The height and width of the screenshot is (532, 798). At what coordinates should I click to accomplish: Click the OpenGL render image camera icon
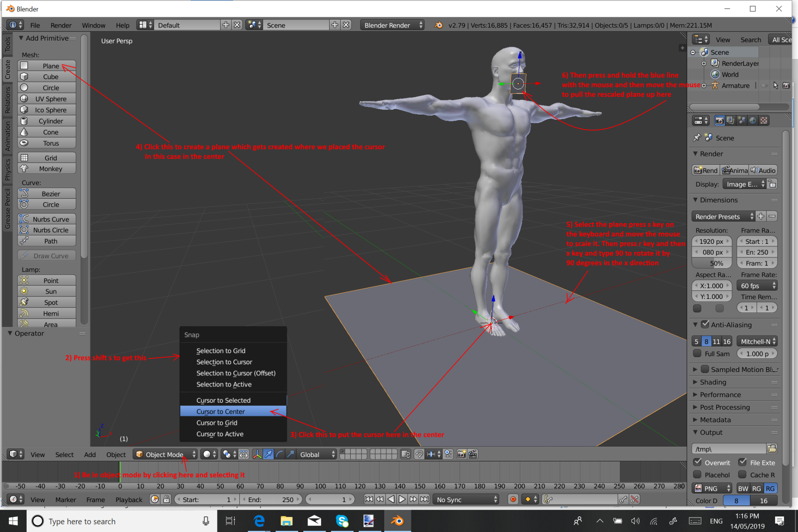462,454
